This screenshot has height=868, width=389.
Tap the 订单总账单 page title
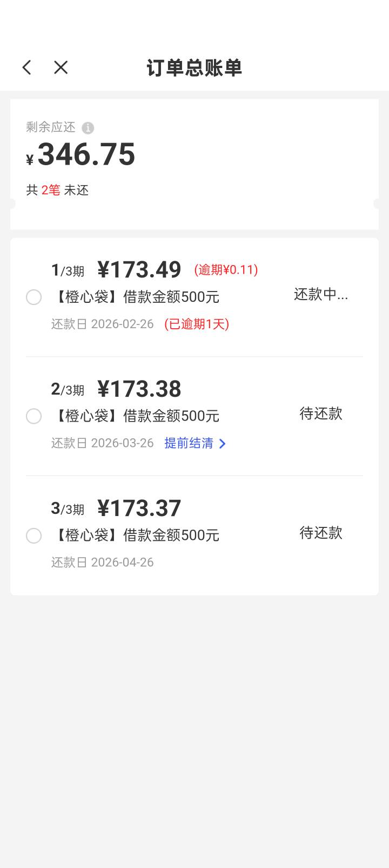pyautogui.click(x=194, y=68)
